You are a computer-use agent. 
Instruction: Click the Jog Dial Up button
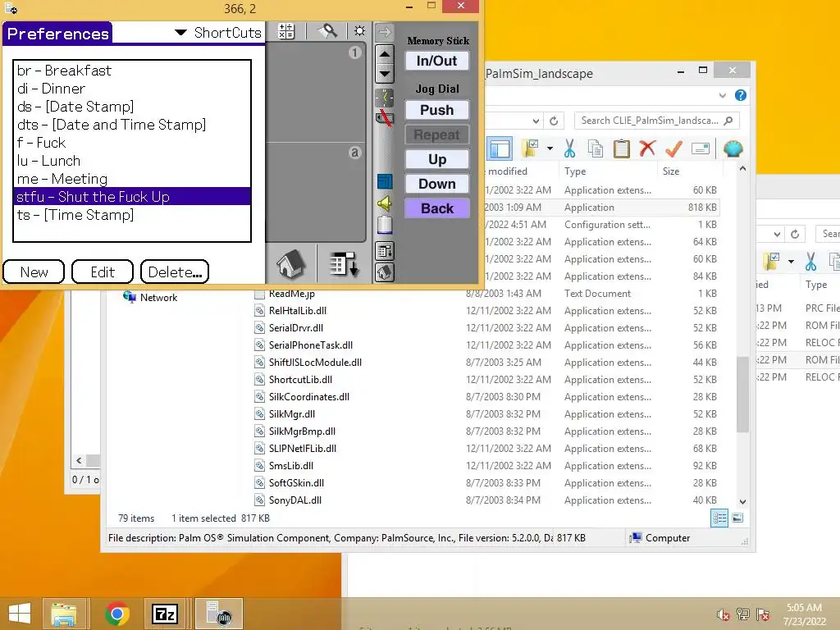[x=436, y=159]
